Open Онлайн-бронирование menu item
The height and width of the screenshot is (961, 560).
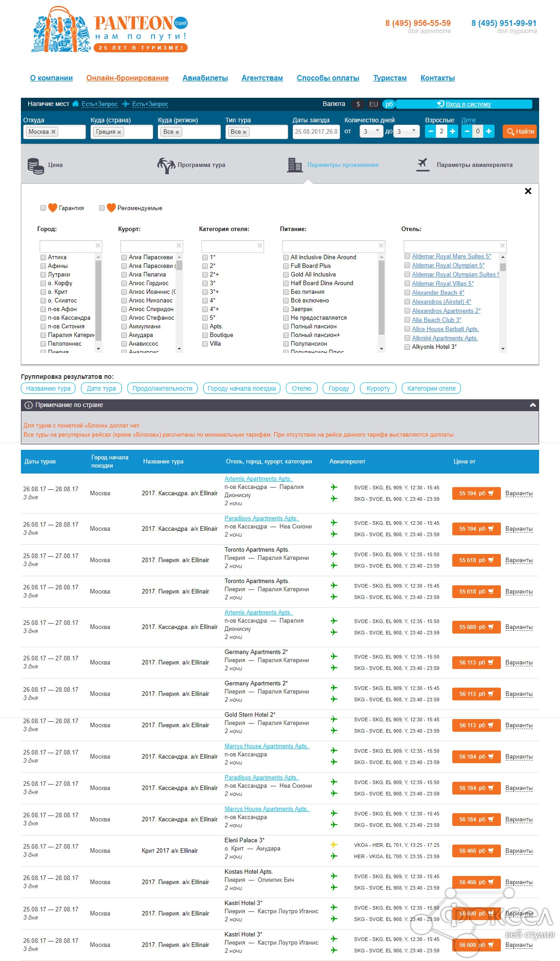(127, 78)
